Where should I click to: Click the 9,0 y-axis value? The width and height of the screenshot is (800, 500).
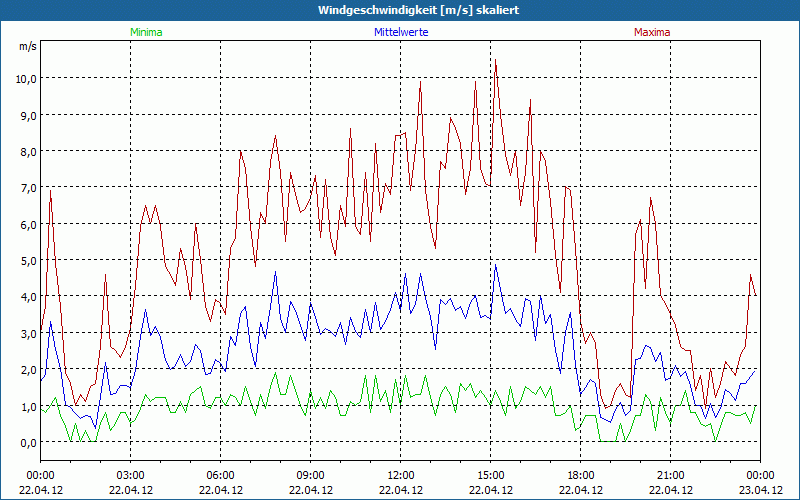[x=29, y=115]
